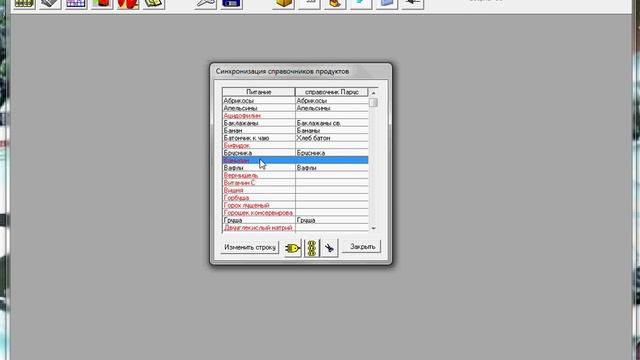The image size is (640, 360).
Task: Click the 'Питание' column header
Action: [x=258, y=92]
